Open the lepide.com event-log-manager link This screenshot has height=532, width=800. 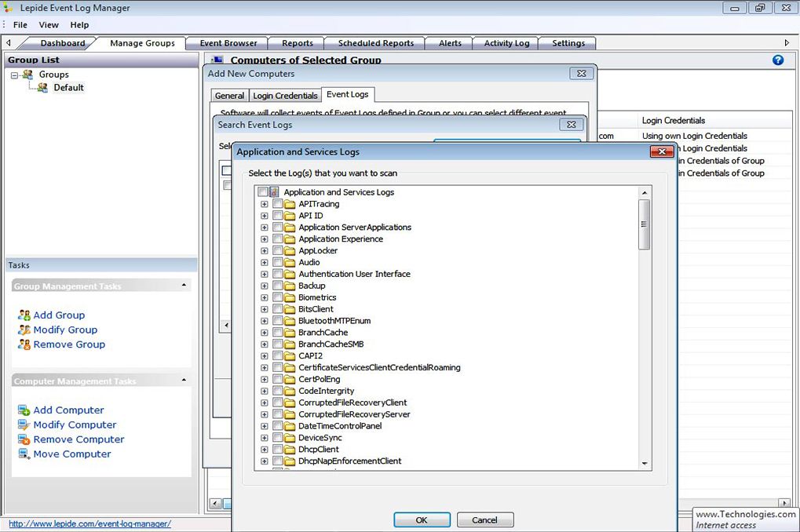click(x=89, y=524)
